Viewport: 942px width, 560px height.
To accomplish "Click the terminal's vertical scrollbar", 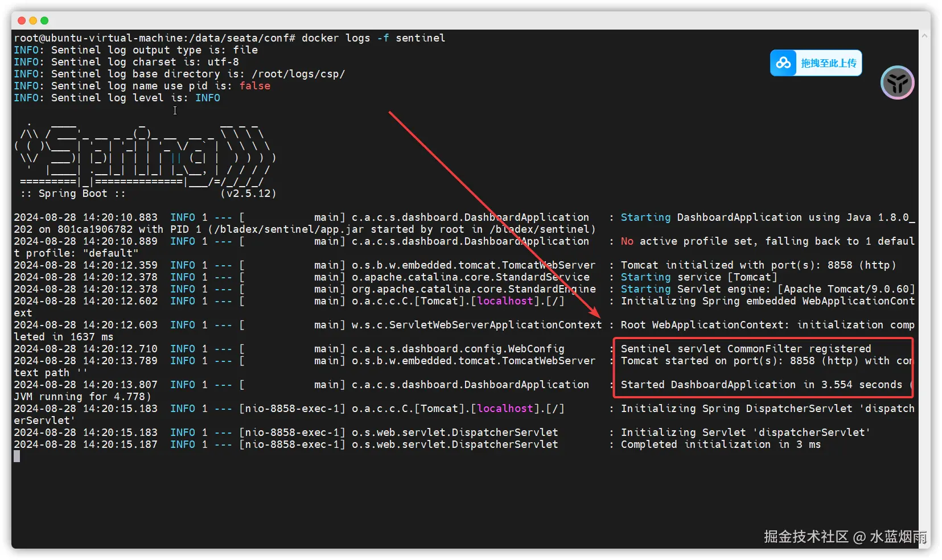I will pos(924,289).
